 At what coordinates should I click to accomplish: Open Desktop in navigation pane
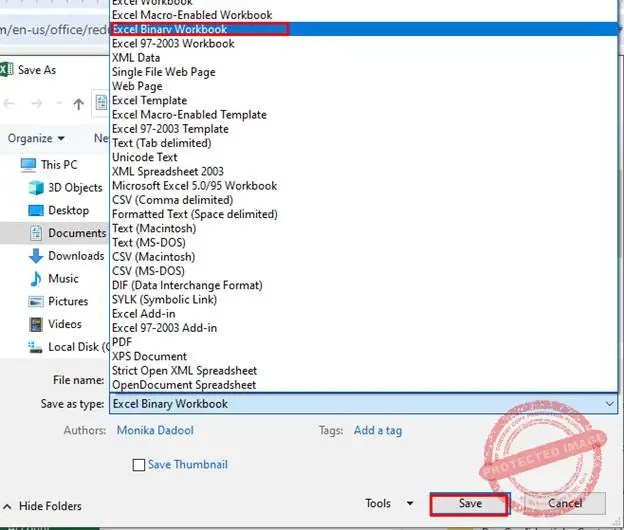click(68, 210)
